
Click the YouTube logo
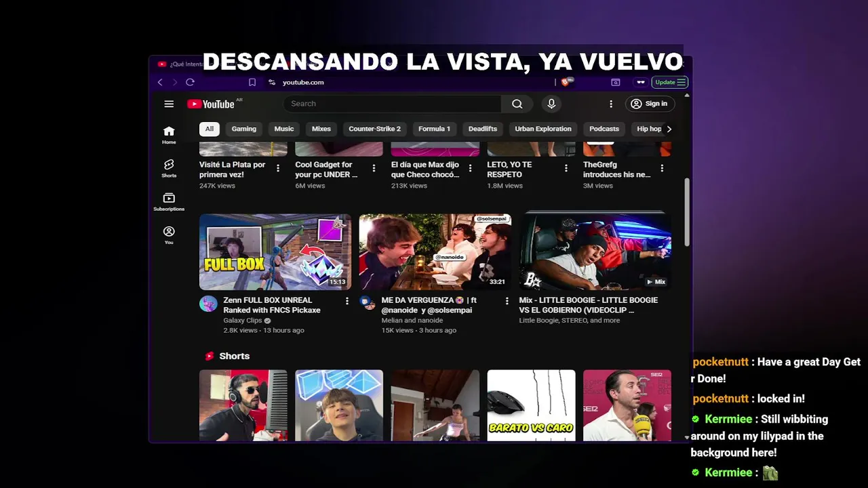pyautogui.click(x=212, y=104)
